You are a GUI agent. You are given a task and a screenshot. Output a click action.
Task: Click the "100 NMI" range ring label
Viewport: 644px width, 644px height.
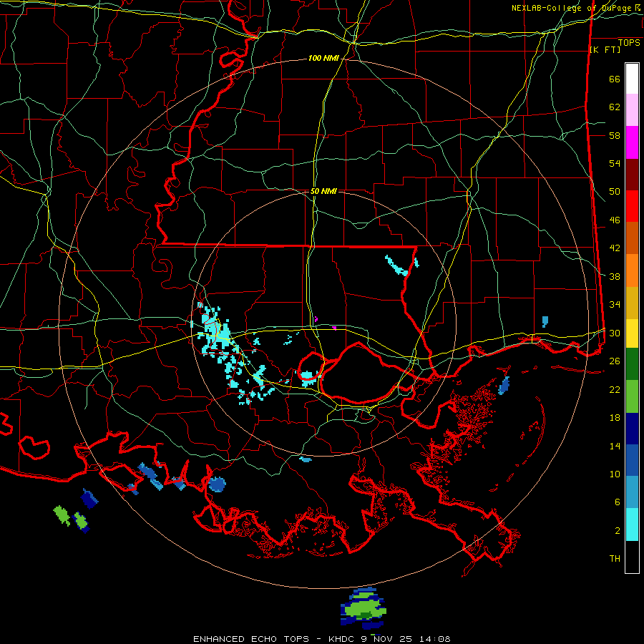tap(323, 59)
